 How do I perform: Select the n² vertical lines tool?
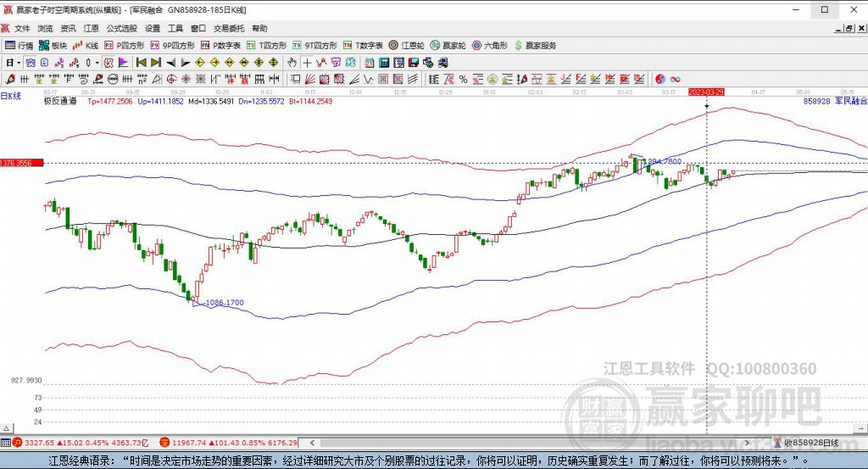142,79
